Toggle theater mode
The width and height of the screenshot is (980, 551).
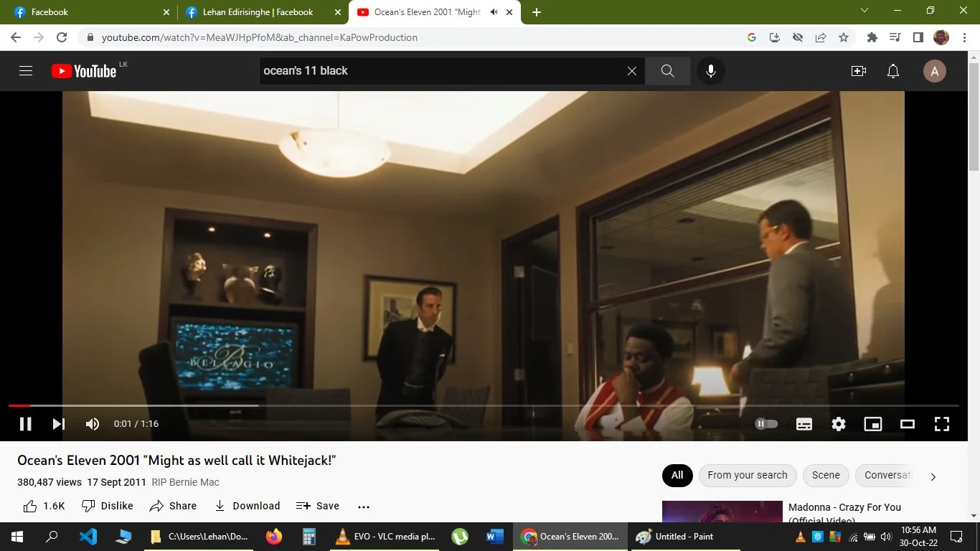908,424
